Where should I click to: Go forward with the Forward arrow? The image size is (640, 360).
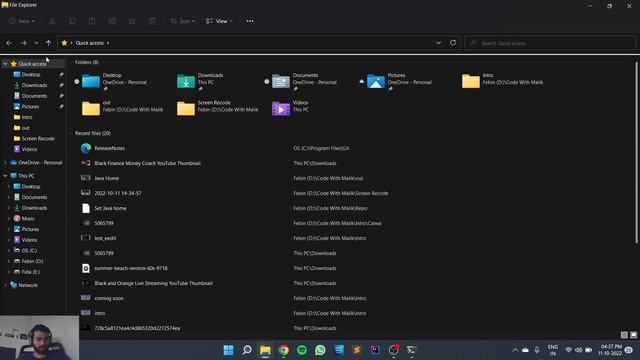point(23,43)
